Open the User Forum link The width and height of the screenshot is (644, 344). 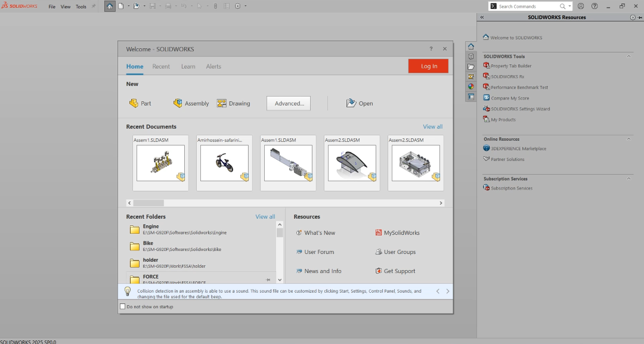point(315,252)
